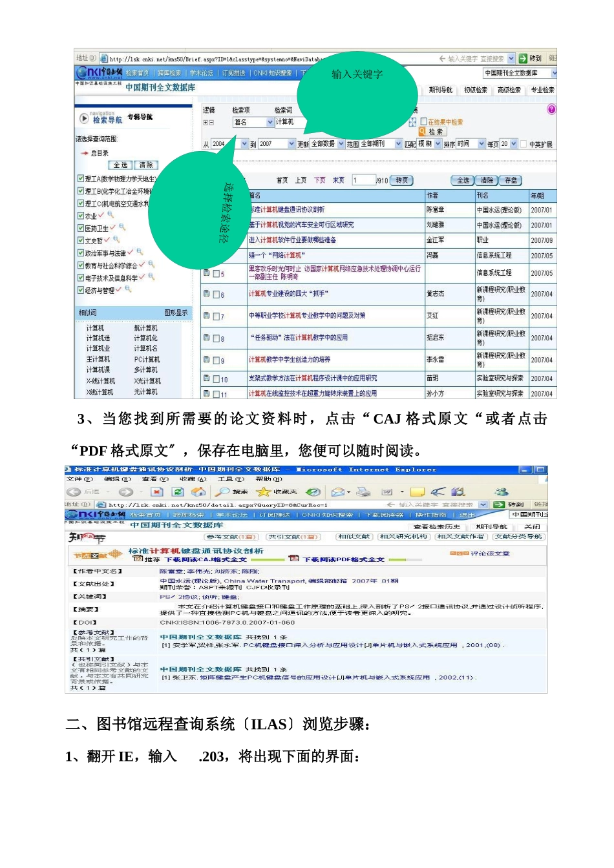The width and height of the screenshot is (614, 868).
Task: Click the IE Forward arrow button
Action: coord(126,492)
